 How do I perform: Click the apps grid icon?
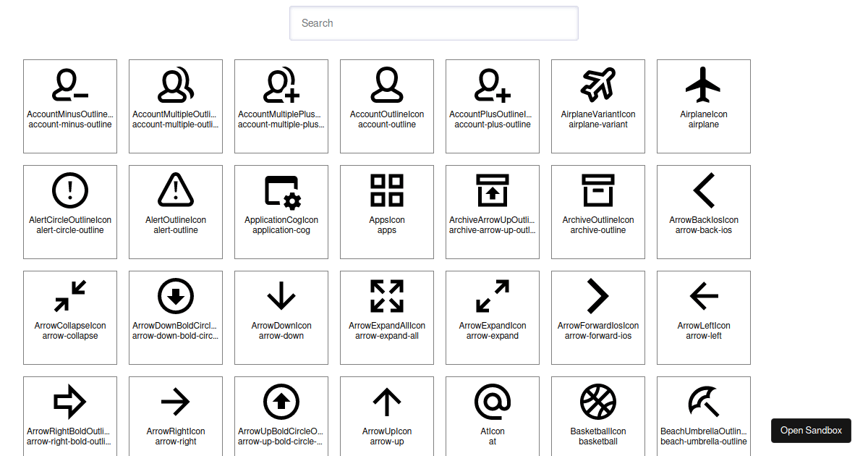(x=387, y=190)
